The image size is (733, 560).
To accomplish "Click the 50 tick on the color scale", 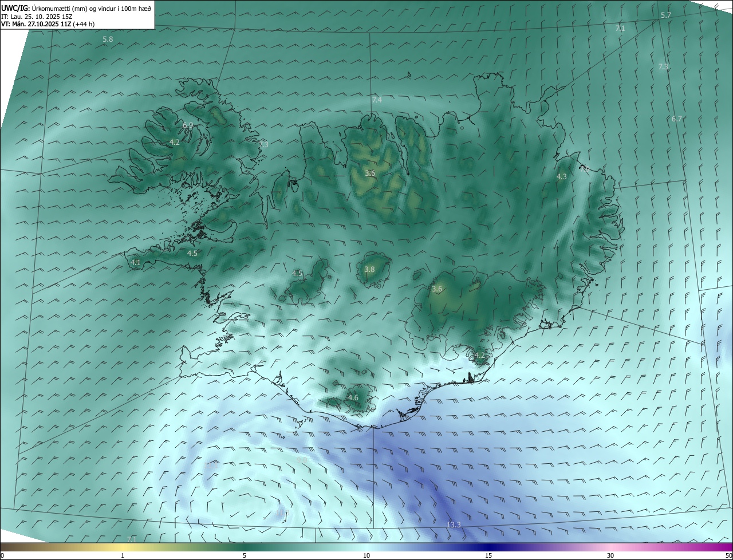I will pyautogui.click(x=728, y=555).
